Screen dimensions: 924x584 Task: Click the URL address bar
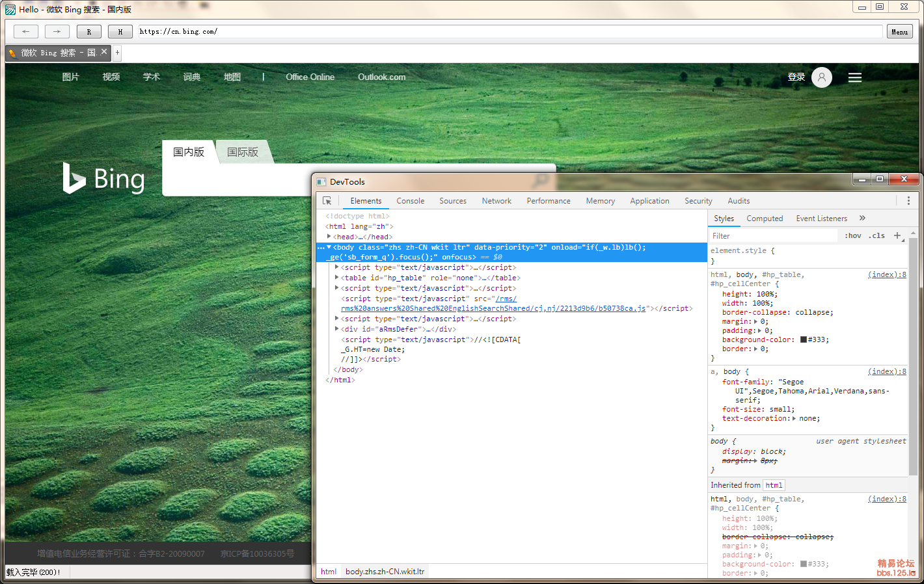coord(510,31)
